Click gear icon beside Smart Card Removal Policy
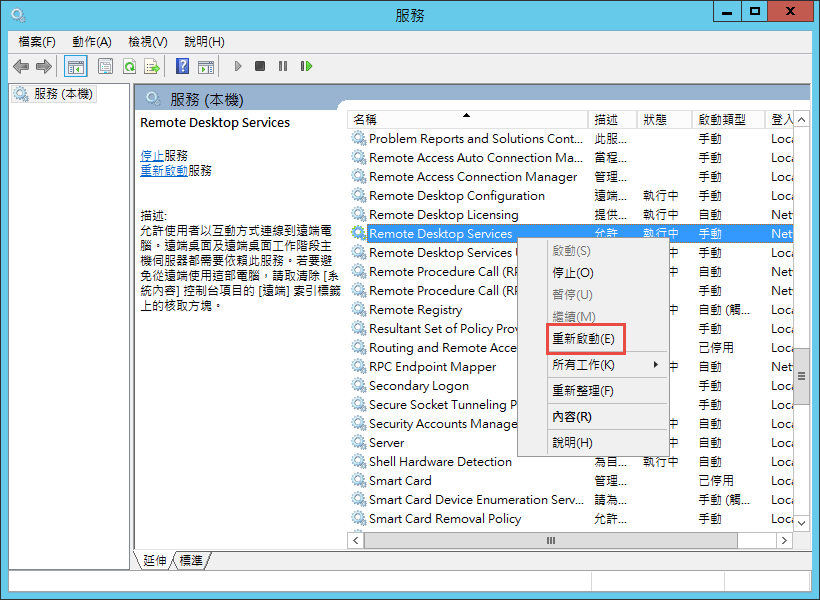Image resolution: width=820 pixels, height=600 pixels. pyautogui.click(x=359, y=518)
